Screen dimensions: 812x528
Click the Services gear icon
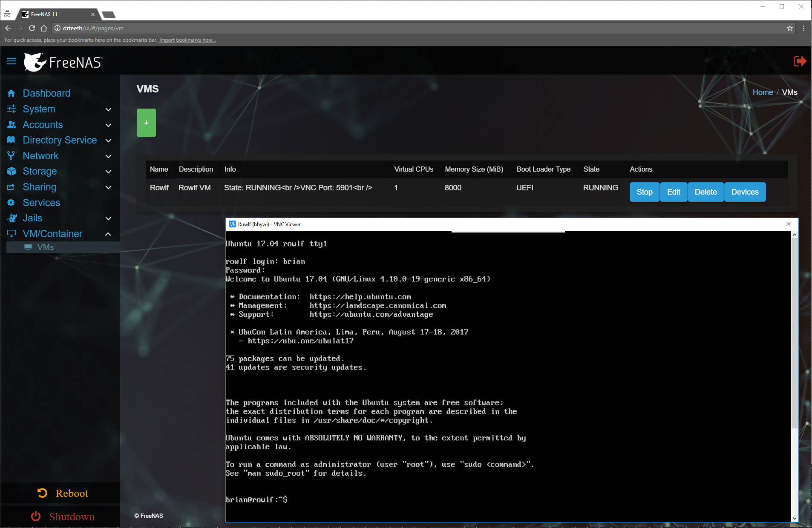12,203
